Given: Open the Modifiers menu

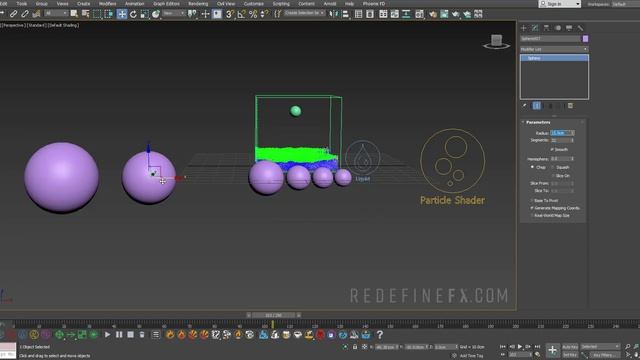Looking at the screenshot, I should coord(107,4).
